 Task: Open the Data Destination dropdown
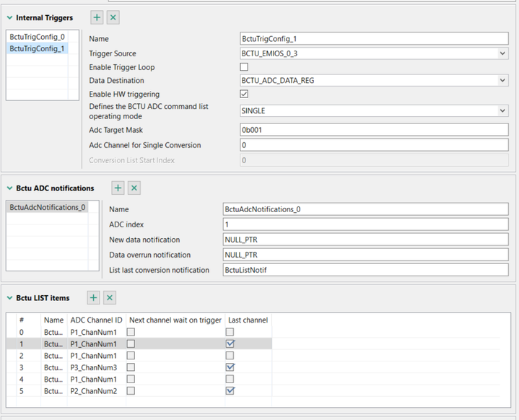(x=502, y=81)
